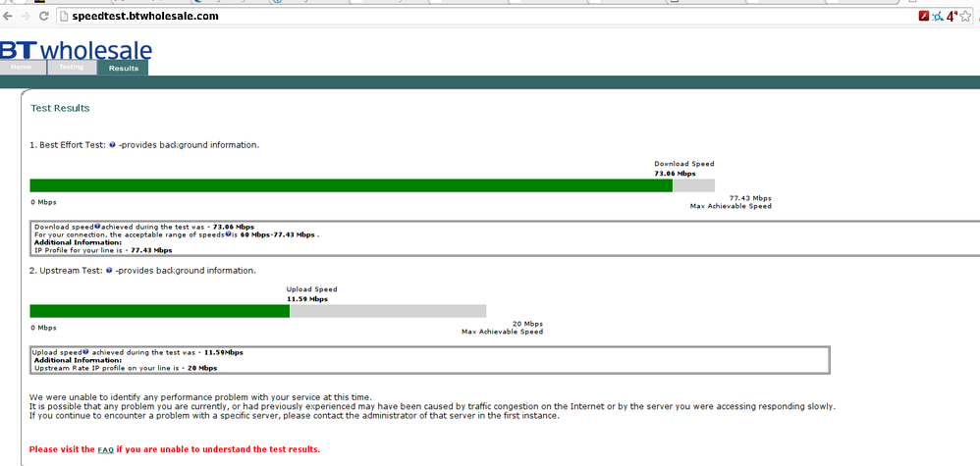
Task: Click the green upload speed progress bar
Action: (160, 311)
